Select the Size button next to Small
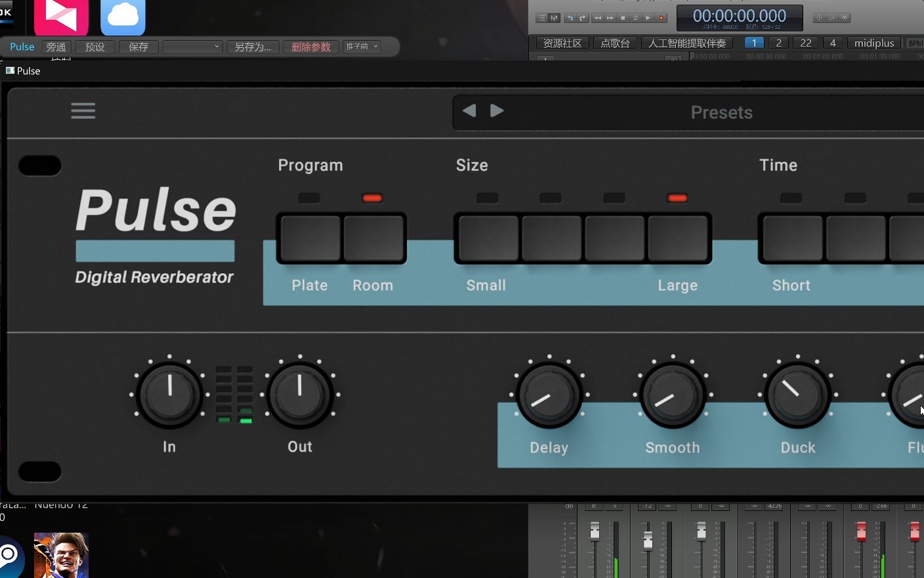This screenshot has height=578, width=924. [x=552, y=238]
